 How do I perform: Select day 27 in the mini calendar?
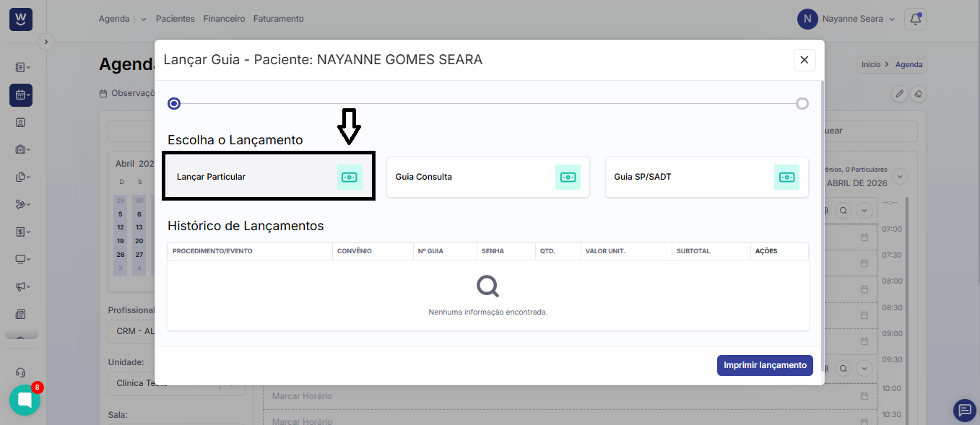point(139,255)
